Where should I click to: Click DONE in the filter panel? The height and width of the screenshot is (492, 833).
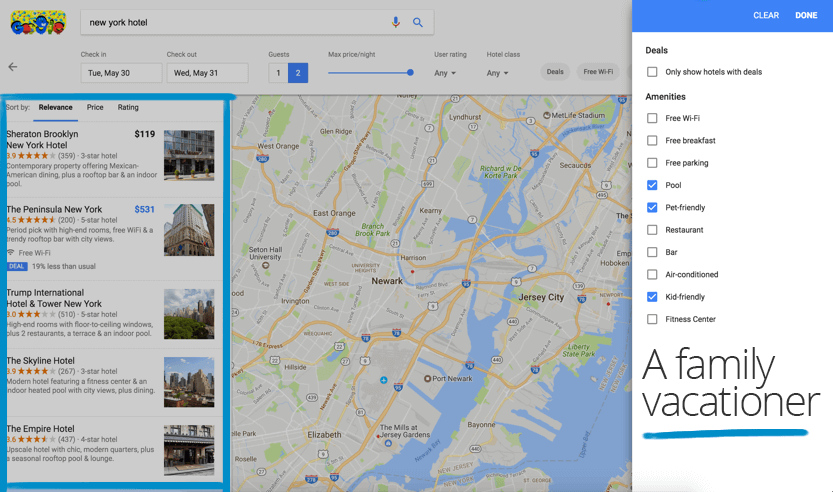click(x=806, y=15)
